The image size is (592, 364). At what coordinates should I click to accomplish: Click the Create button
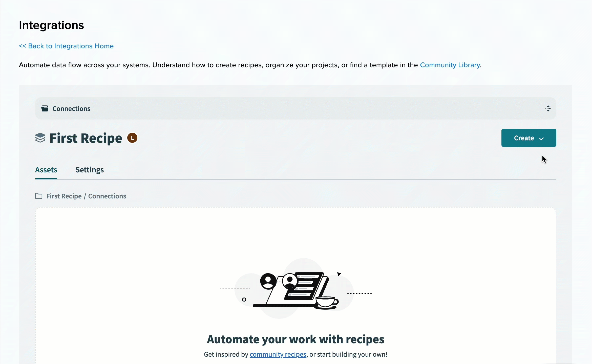pyautogui.click(x=528, y=138)
